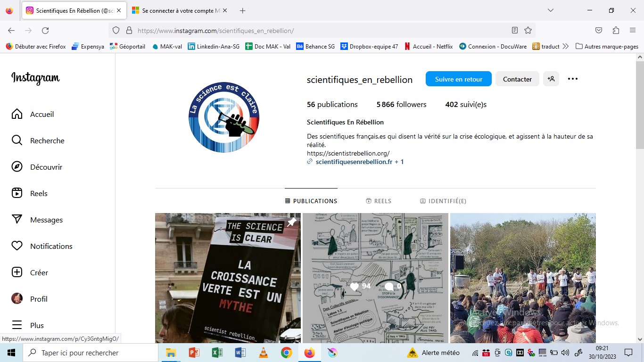Click the suggested accounts person-plus icon
This screenshot has width=644, height=362.
click(x=551, y=79)
